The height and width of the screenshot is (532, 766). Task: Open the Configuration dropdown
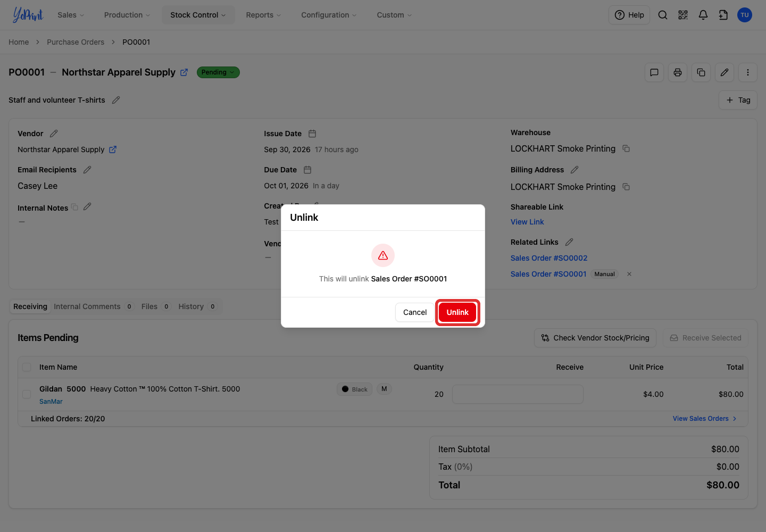pyautogui.click(x=329, y=15)
